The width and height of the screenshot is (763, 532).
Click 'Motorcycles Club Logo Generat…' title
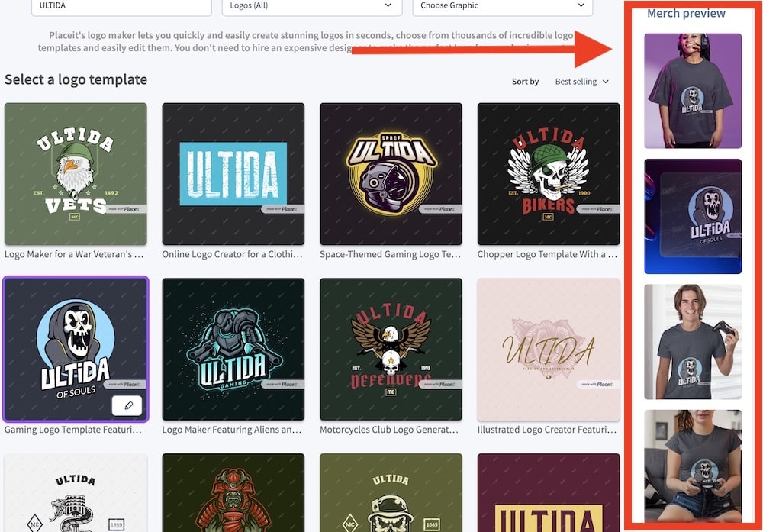pos(389,430)
